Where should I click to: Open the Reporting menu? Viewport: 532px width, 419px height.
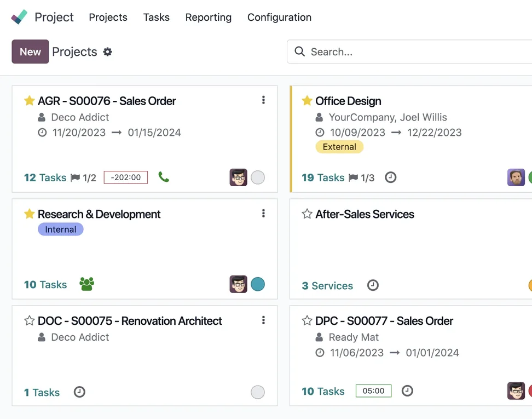[x=209, y=18]
